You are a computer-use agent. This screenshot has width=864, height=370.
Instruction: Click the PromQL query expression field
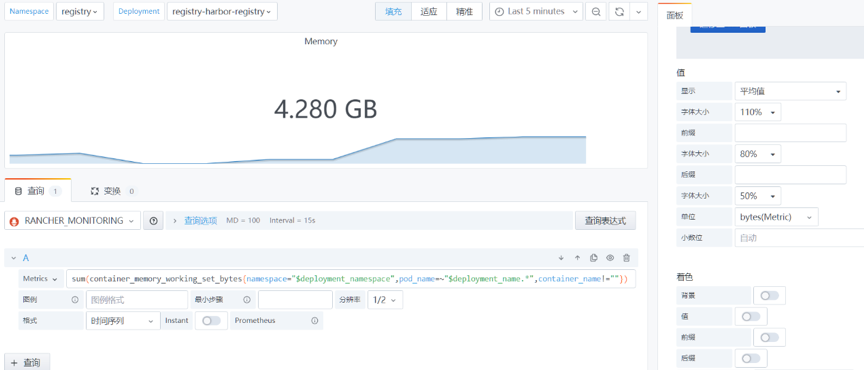tap(350, 279)
